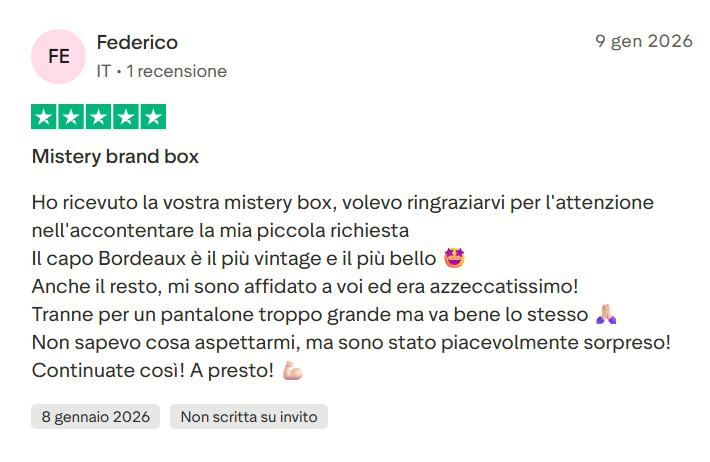710x462 pixels.
Task: Click the star-eyes emoji after "più bello"
Action: click(454, 258)
